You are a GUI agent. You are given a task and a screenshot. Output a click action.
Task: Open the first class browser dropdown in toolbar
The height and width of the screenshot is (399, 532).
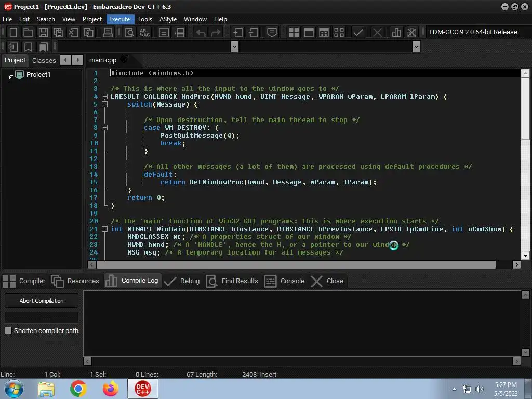point(234,47)
